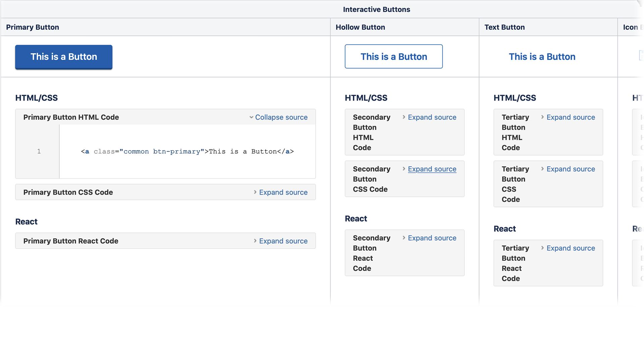Click the blue primary 'This is a Button'
The height and width of the screenshot is (362, 644).
(64, 57)
